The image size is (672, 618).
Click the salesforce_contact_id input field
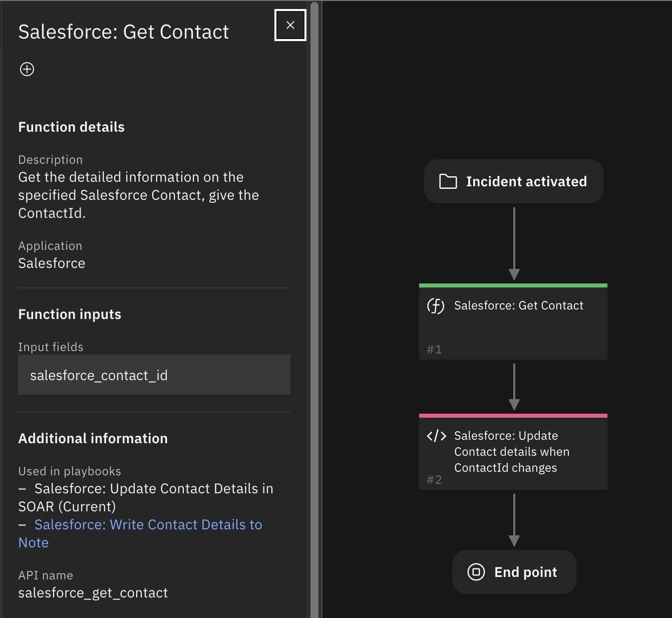pos(154,375)
